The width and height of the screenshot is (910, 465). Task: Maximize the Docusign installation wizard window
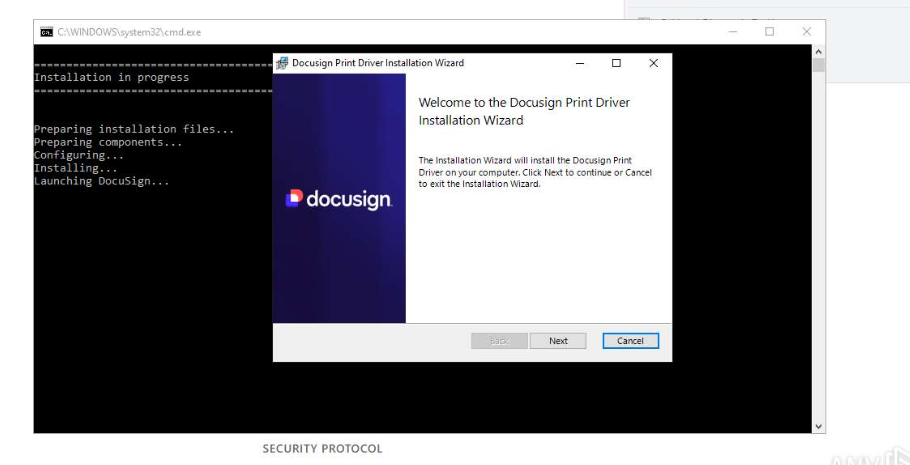616,63
